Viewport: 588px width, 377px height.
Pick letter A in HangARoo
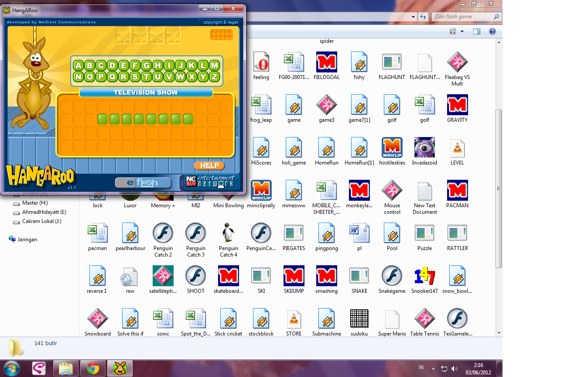[79, 66]
